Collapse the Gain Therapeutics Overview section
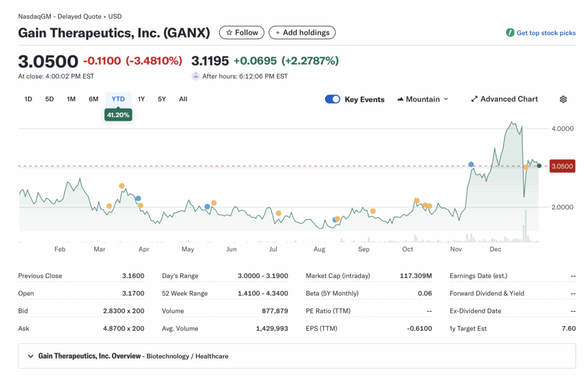The image size is (588, 376). (x=31, y=356)
